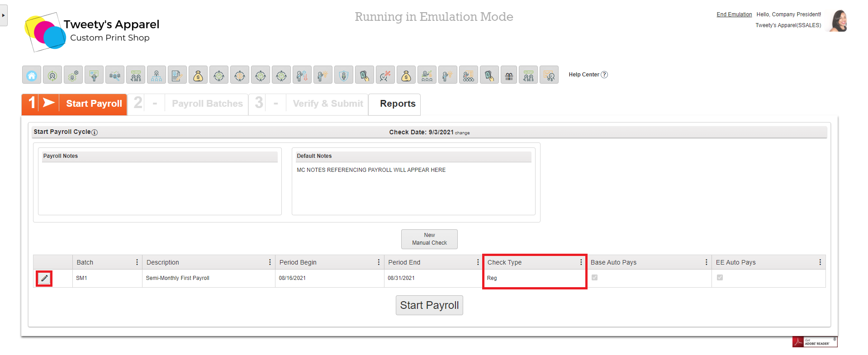Open the presenter with audience flowchart icon
Viewport: 868px width, 355px height.
point(469,75)
